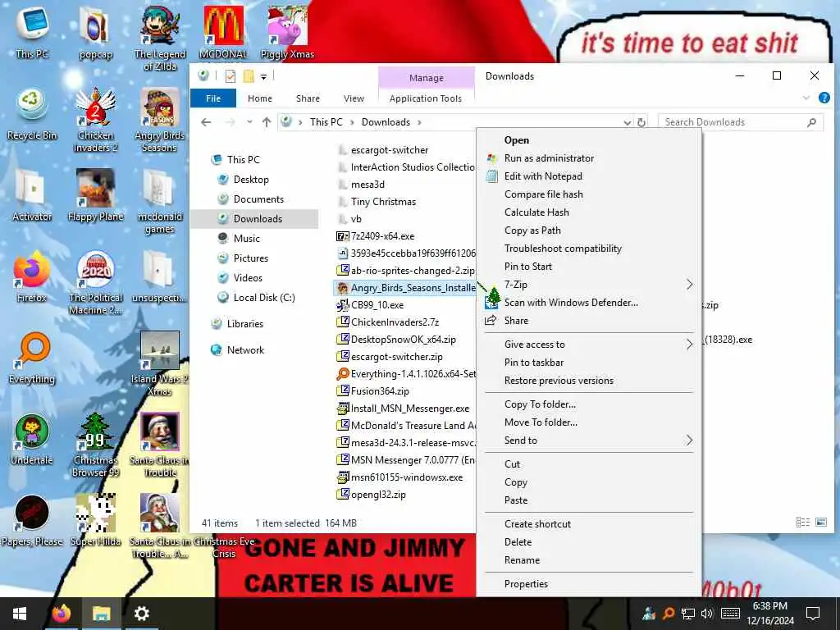Launch The Political Machine 2020 shortcut
The image size is (840, 630).
95,283
